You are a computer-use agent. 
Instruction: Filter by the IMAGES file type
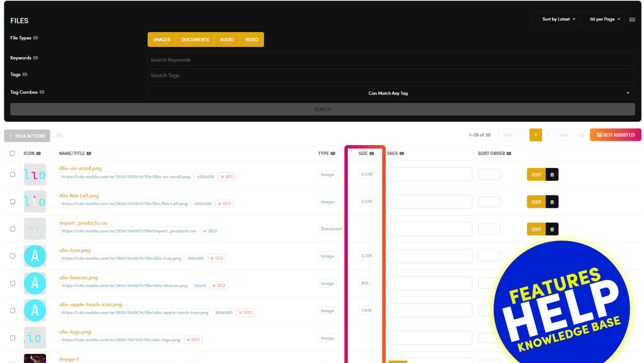point(162,39)
